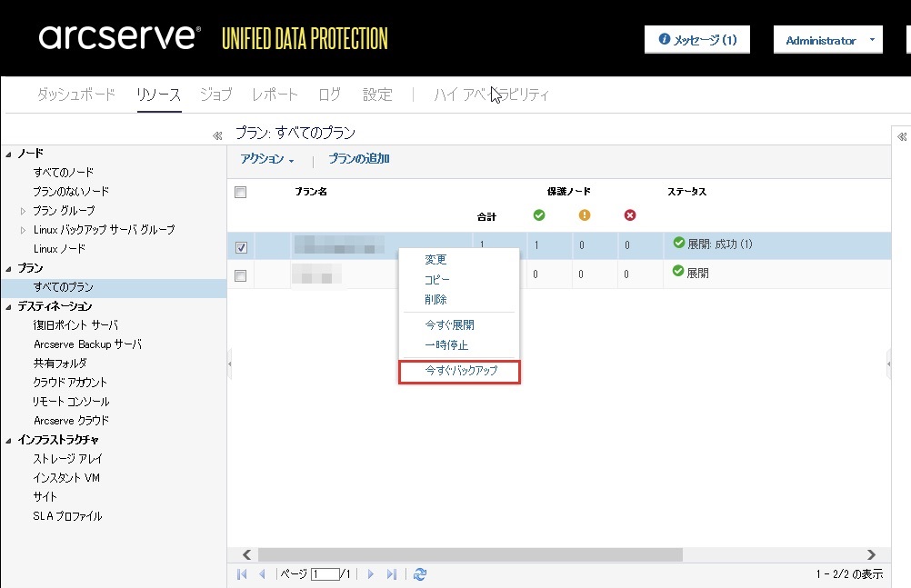
Task: Open クラウド アカウント in tree
Action: pos(70,383)
